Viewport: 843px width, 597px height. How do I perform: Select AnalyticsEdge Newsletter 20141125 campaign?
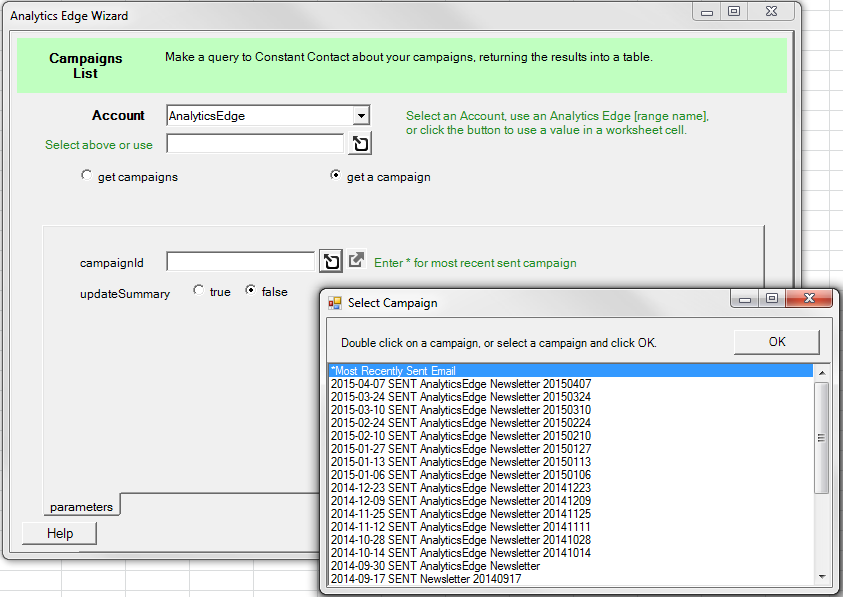570,514
